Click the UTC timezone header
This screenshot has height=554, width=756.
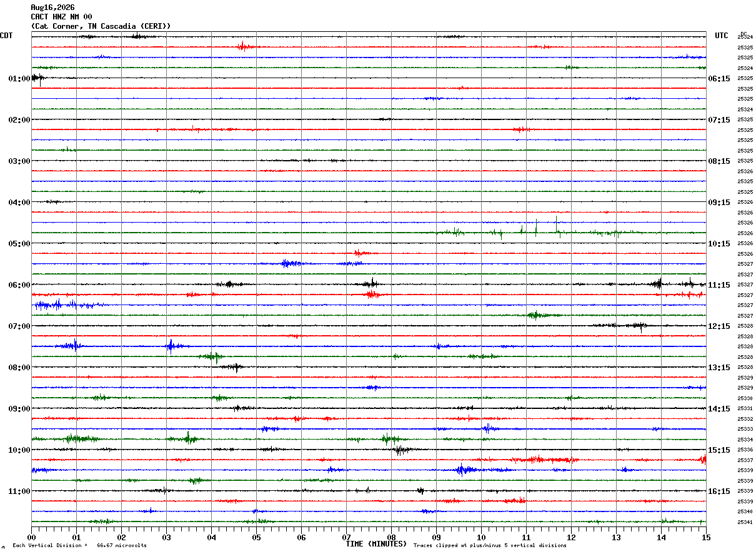(x=722, y=36)
